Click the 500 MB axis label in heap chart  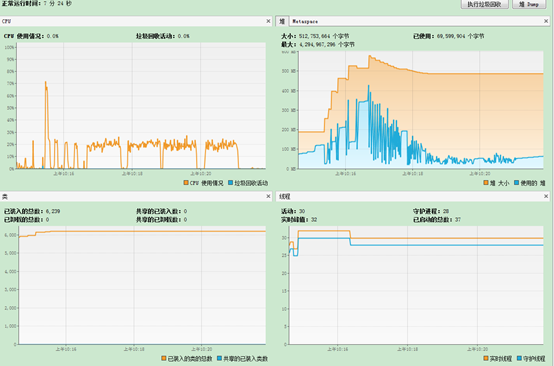click(290, 71)
